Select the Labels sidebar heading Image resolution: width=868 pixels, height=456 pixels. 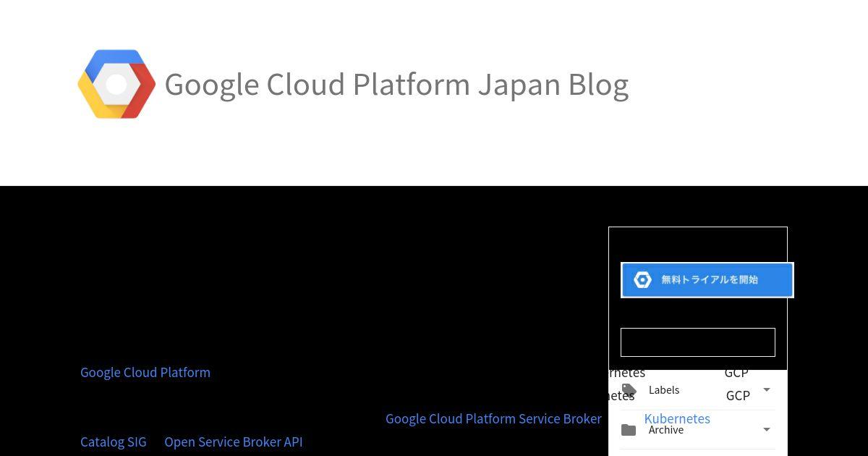pyautogui.click(x=664, y=390)
